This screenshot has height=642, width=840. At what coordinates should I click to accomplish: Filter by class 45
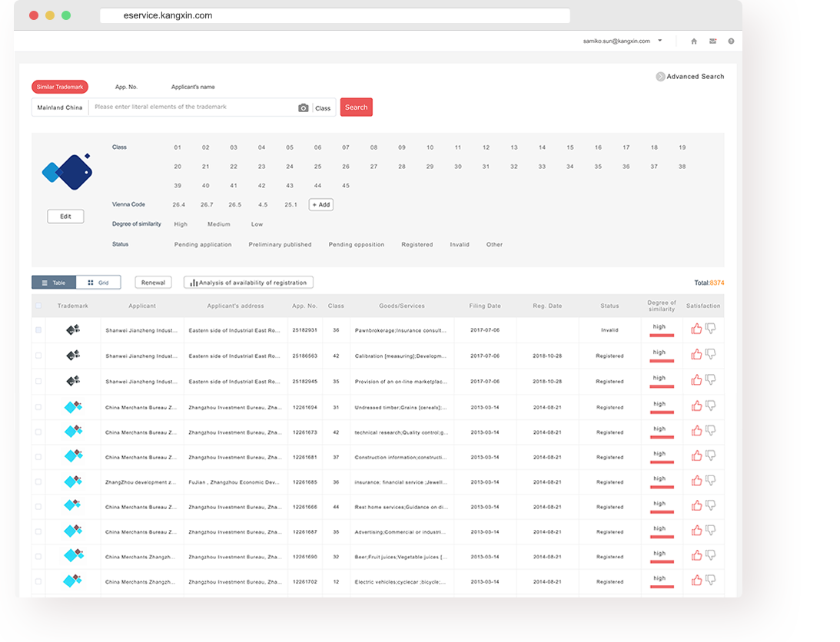(346, 186)
